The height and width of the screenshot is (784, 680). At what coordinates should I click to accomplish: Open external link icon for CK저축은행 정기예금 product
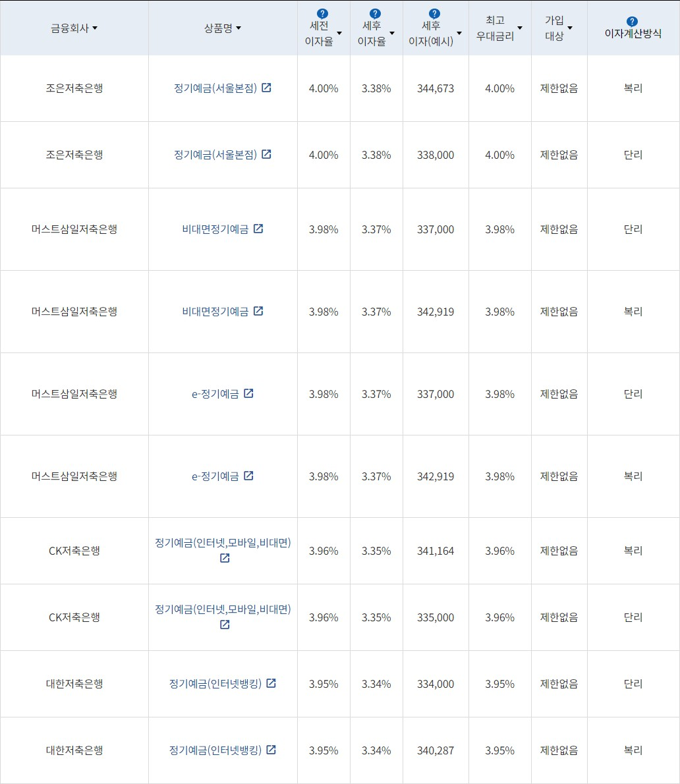223,558
